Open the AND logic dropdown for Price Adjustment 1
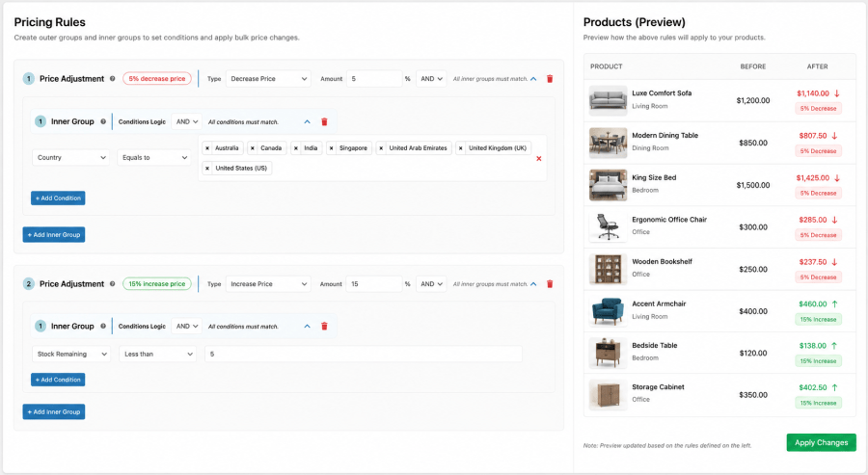The width and height of the screenshot is (868, 475). (x=431, y=79)
